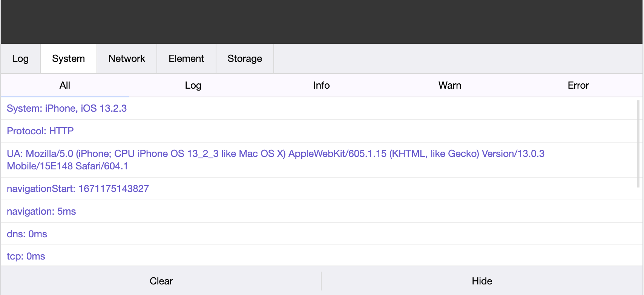The width and height of the screenshot is (644, 295).
Task: Click the log list vertical scrollbar
Action: click(638, 143)
